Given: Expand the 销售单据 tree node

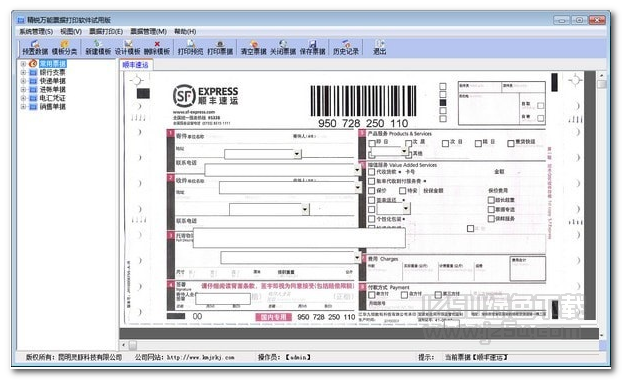Looking at the screenshot, I should tap(23, 107).
